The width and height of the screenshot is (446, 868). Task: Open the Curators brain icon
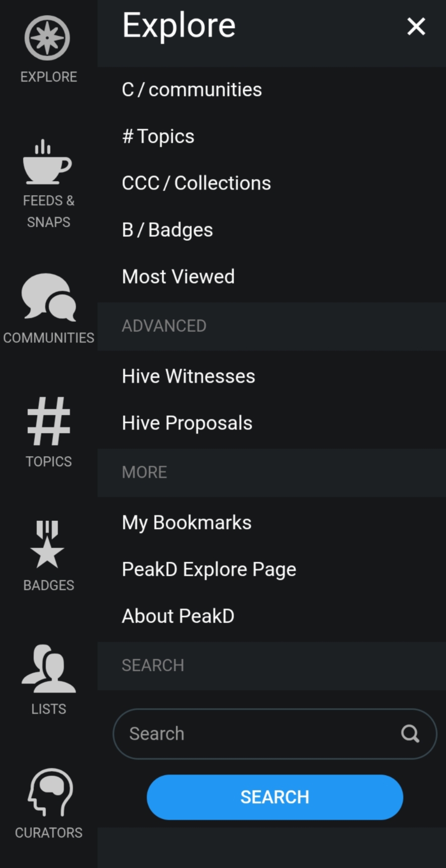[x=49, y=792]
